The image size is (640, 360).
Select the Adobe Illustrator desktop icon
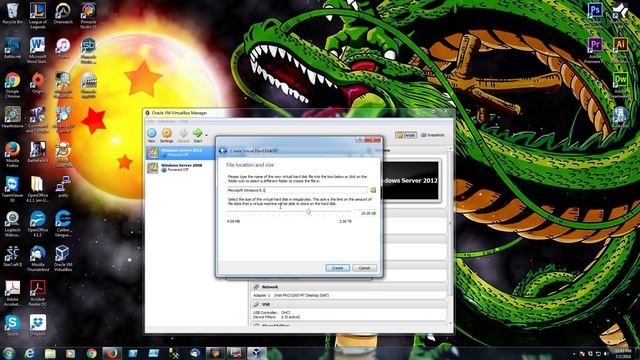point(620,50)
